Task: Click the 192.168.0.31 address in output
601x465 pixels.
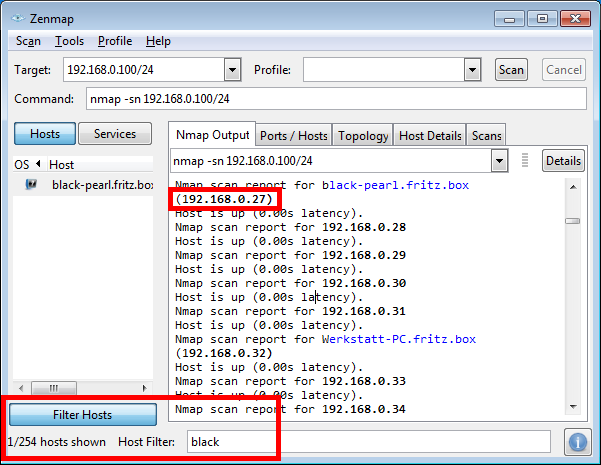Action: click(364, 311)
